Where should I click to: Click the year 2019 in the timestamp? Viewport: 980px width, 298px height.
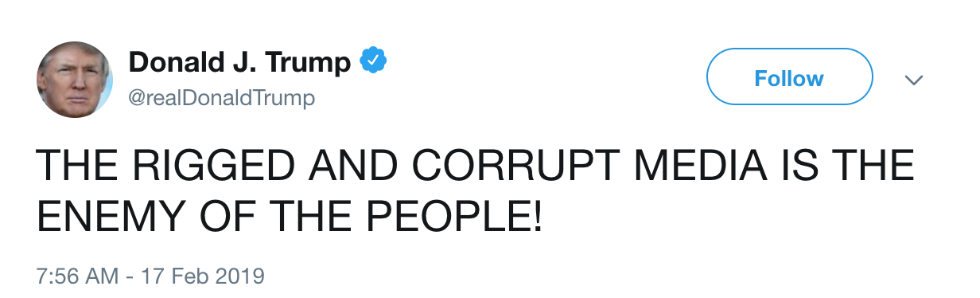click(239, 277)
